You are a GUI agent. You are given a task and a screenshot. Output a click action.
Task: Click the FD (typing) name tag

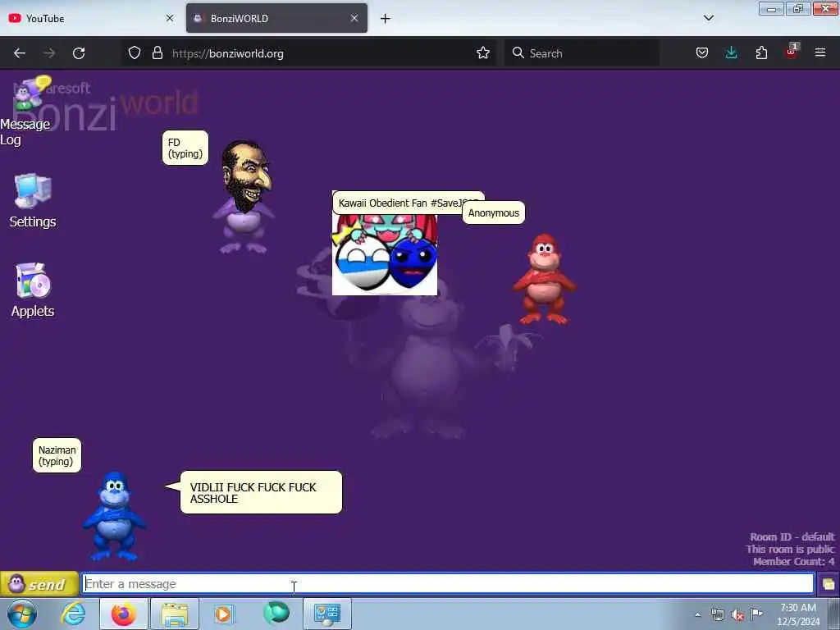click(x=185, y=148)
